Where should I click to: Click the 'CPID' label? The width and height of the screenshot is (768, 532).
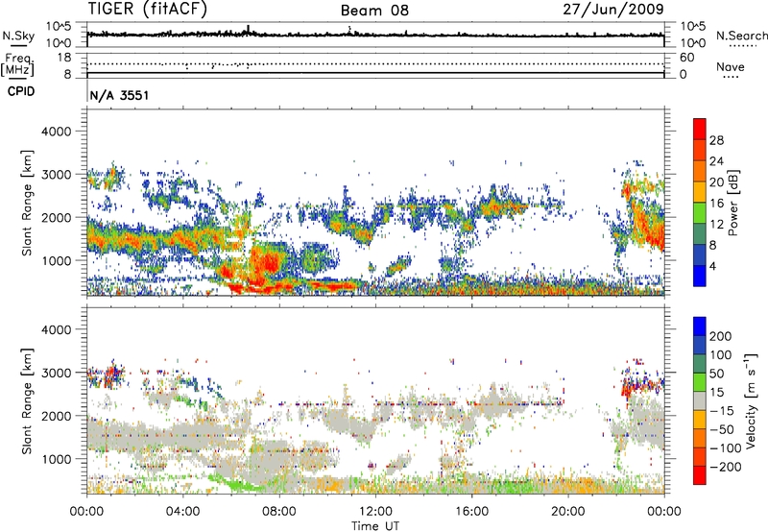click(x=21, y=91)
